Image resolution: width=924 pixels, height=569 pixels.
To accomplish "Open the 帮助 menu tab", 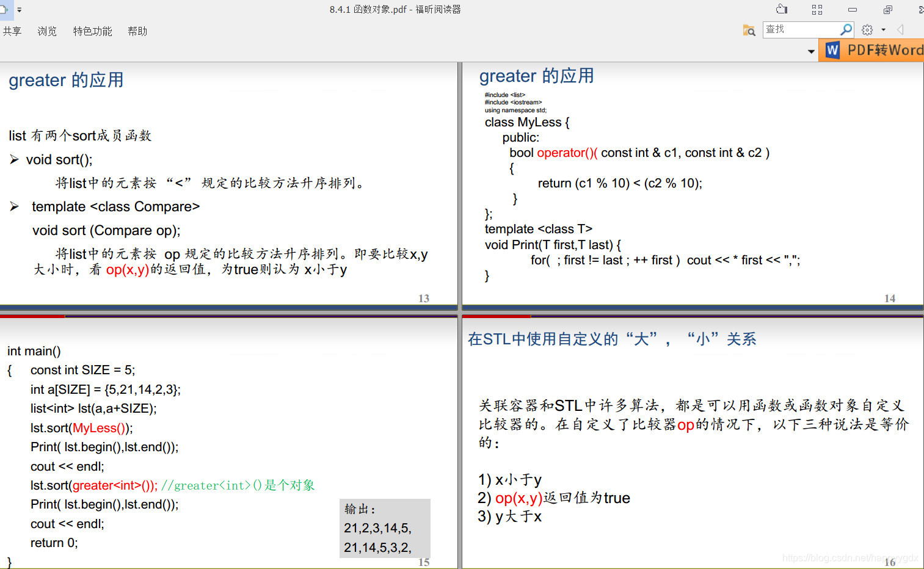I will (137, 31).
